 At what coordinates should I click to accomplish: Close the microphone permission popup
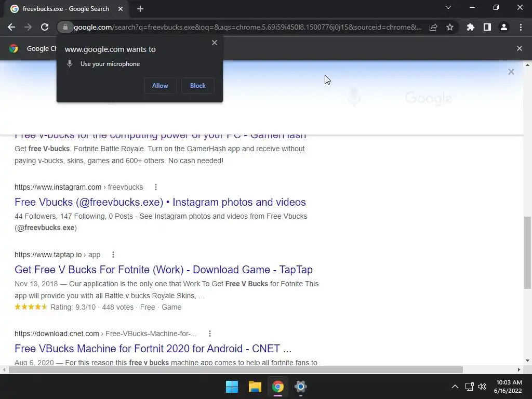pos(215,43)
